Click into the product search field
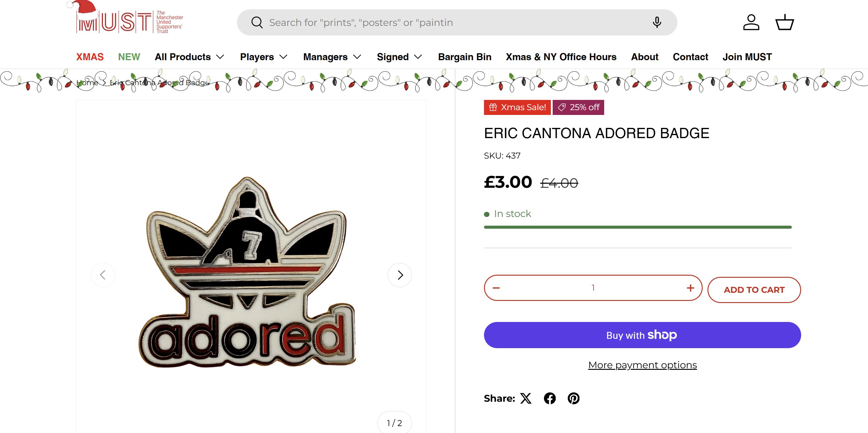 click(x=438, y=23)
